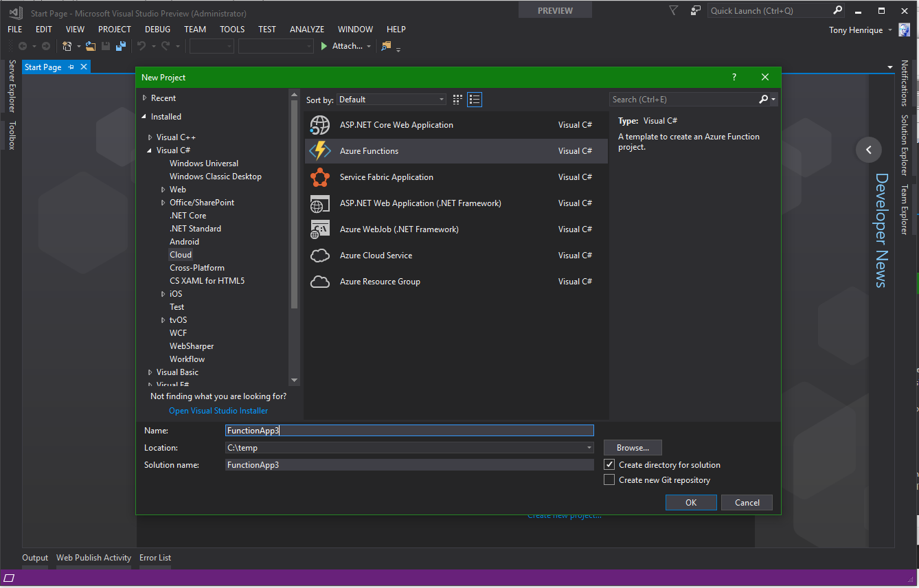The height and width of the screenshot is (588, 919).
Task: Click the Browse... button
Action: point(633,448)
